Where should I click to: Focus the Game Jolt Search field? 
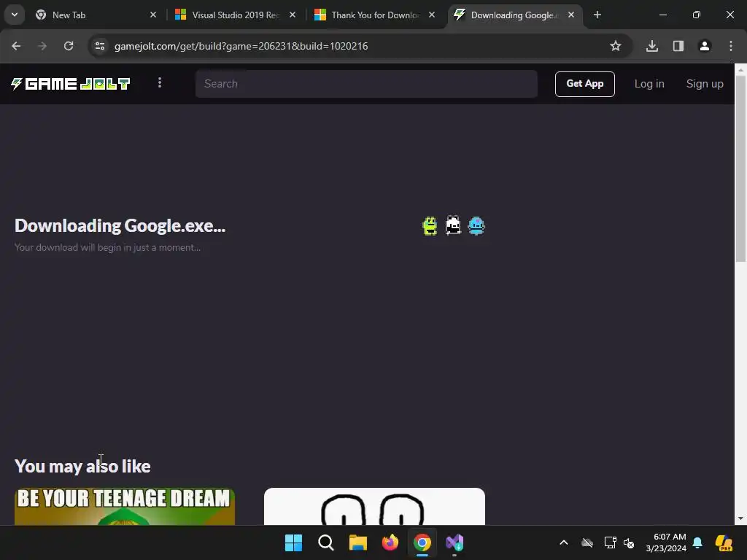pyautogui.click(x=366, y=84)
